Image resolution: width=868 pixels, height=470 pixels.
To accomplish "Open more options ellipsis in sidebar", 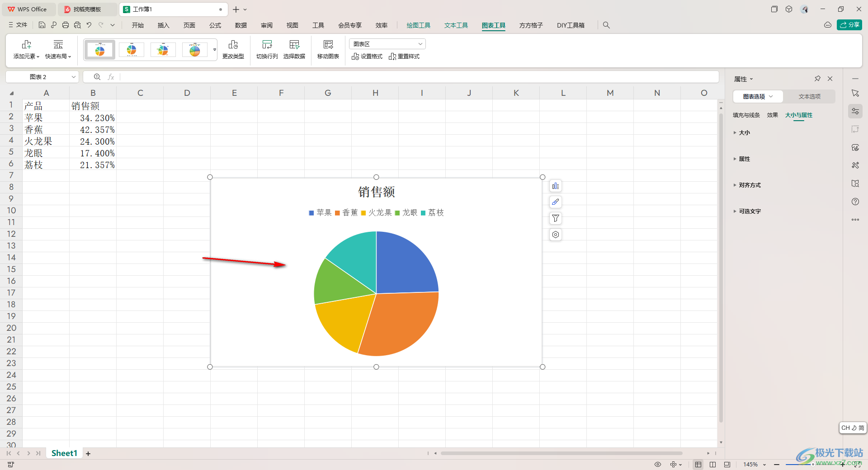I will point(855,220).
